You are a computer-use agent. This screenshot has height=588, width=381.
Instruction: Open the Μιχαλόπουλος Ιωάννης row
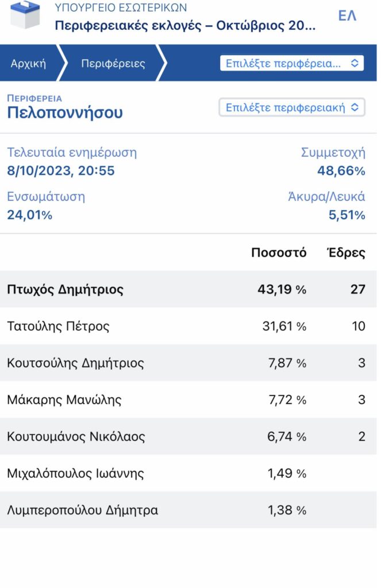(188, 473)
